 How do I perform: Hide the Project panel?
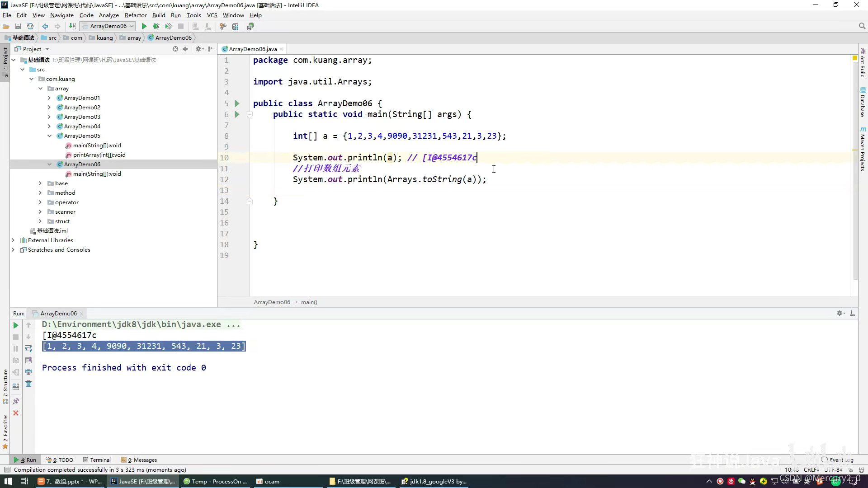click(x=211, y=49)
